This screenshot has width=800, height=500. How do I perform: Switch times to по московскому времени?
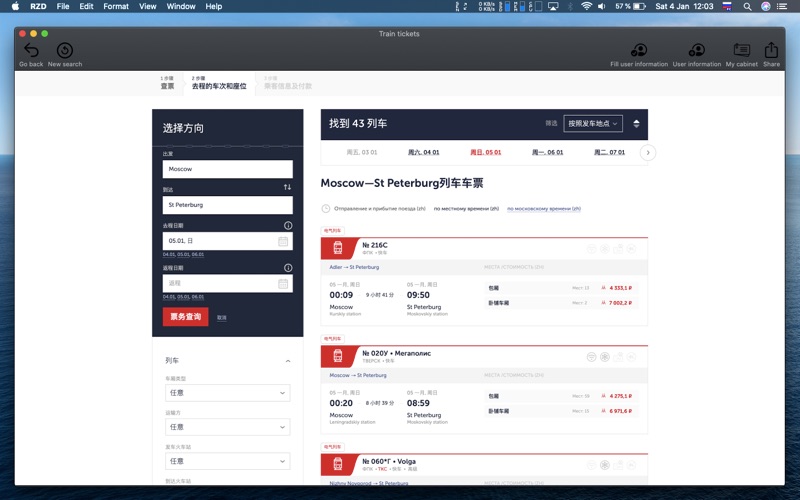543,209
